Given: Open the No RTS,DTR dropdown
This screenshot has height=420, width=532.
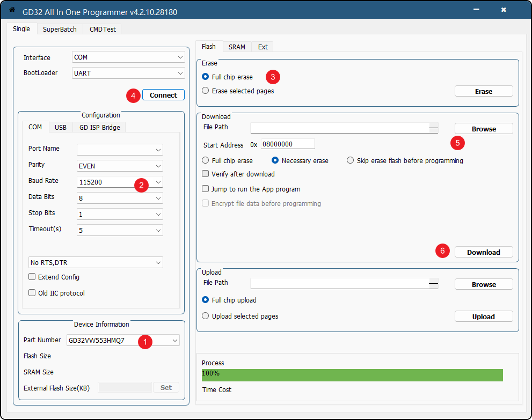Looking at the screenshot, I should 158,262.
